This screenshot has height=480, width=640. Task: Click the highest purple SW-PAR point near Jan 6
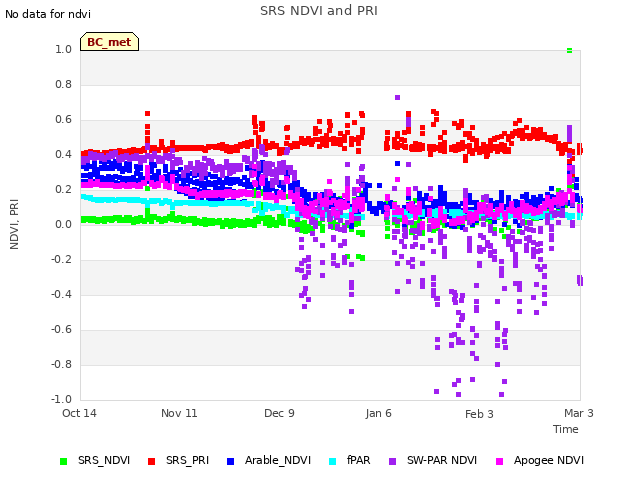398,98
